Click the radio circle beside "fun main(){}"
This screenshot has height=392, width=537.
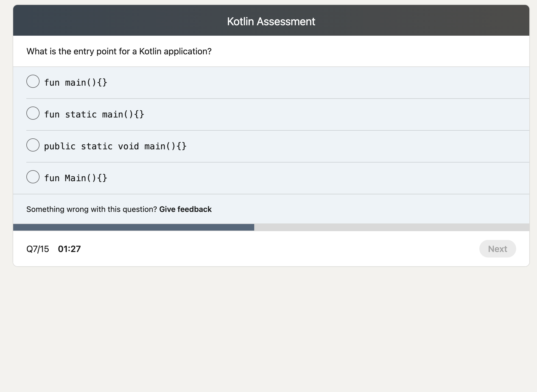click(x=33, y=81)
